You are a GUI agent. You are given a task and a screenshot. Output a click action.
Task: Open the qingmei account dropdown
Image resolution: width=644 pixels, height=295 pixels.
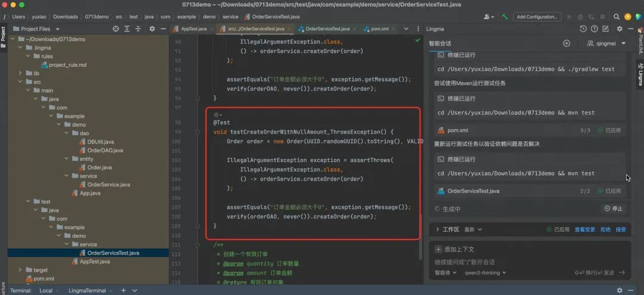pos(606,44)
